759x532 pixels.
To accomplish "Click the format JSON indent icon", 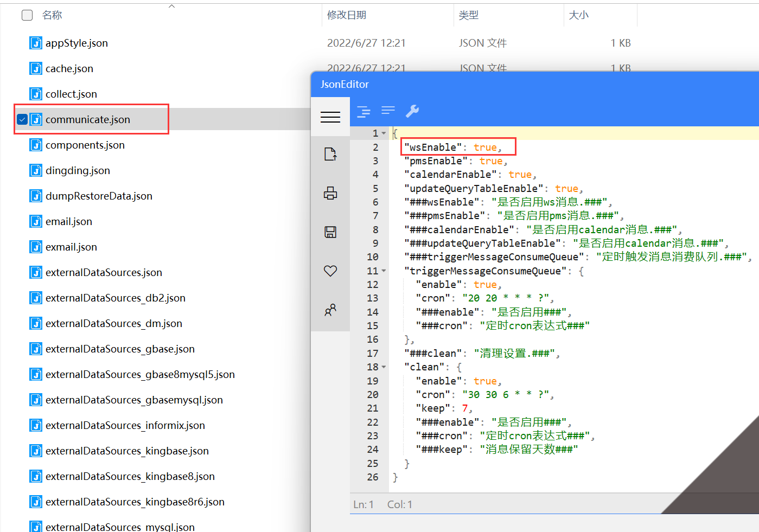I will pos(363,111).
